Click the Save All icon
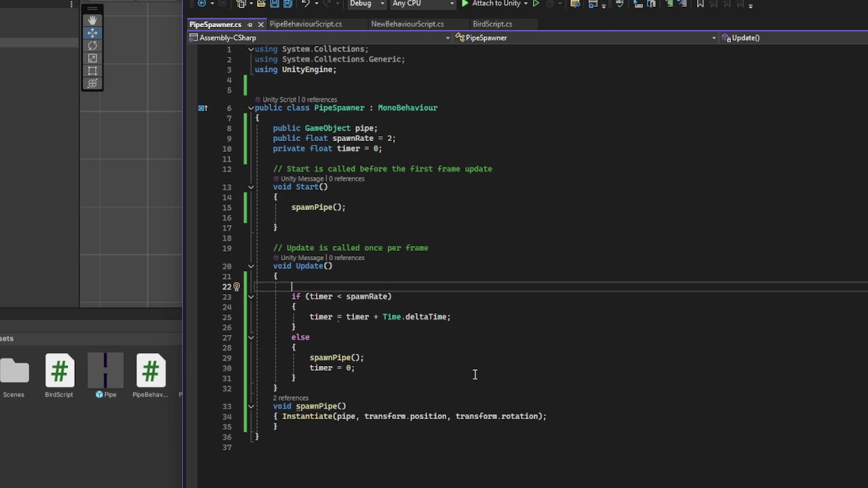The height and width of the screenshot is (488, 868). [288, 3]
